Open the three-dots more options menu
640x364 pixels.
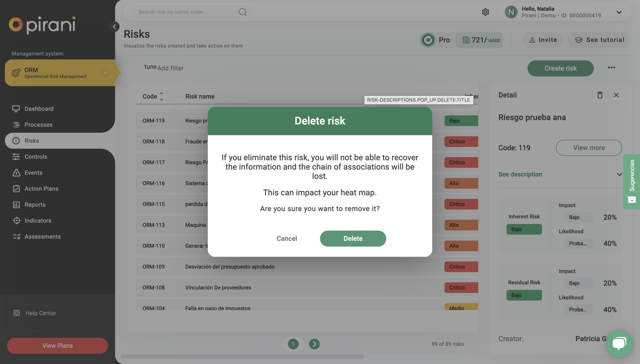point(612,68)
